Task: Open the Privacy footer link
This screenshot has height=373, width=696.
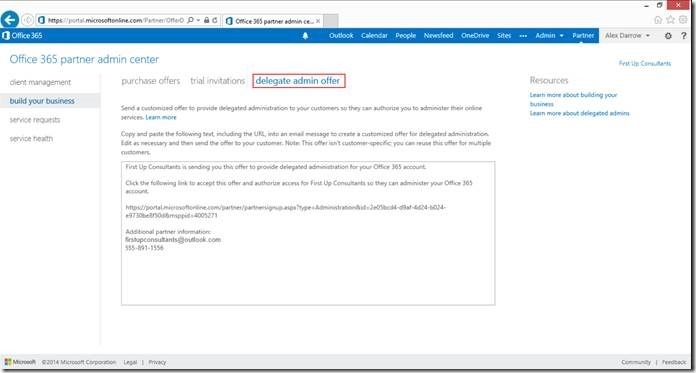Action: [x=157, y=362]
